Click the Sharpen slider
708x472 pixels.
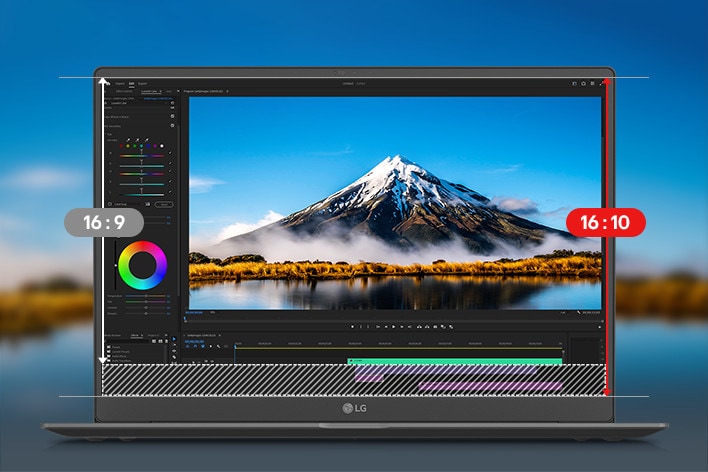pyautogui.click(x=145, y=313)
